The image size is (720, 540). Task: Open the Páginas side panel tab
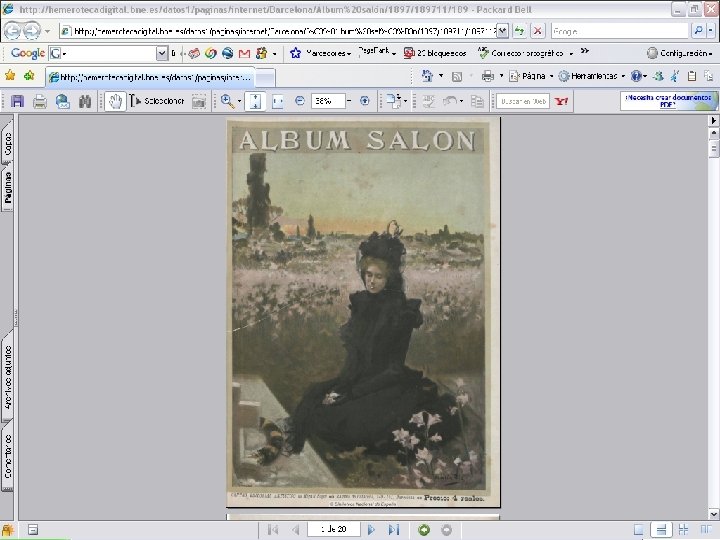tap(8, 187)
